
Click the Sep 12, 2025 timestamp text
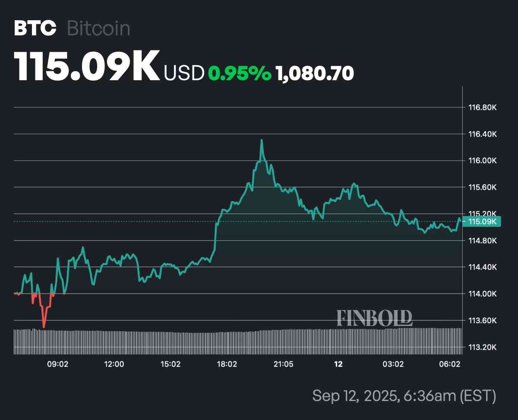coord(404,395)
